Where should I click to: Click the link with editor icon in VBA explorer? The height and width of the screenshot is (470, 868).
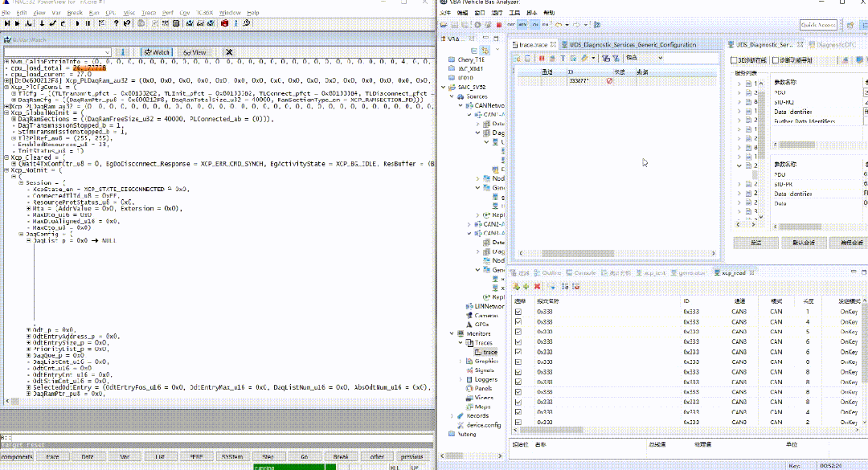[x=485, y=51]
